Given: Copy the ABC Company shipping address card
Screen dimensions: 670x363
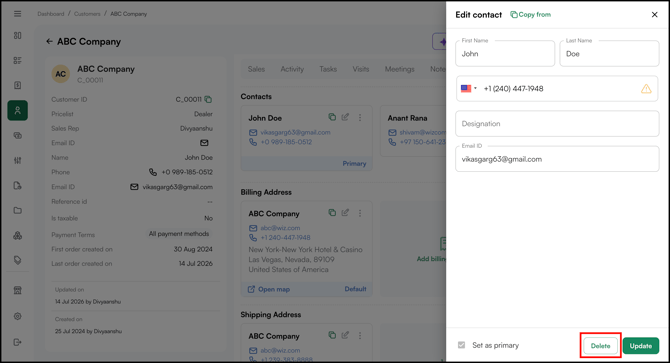Looking at the screenshot, I should pyautogui.click(x=332, y=335).
